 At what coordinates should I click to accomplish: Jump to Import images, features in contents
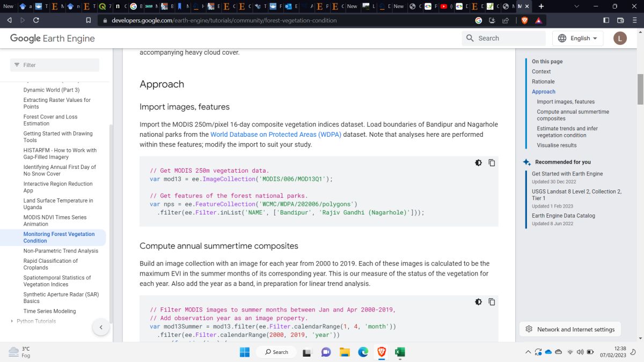[566, 102]
